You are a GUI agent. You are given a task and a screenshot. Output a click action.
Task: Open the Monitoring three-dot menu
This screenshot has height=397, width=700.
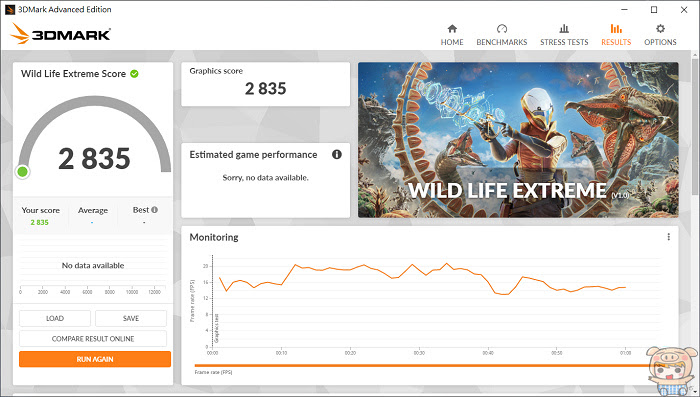[668, 237]
